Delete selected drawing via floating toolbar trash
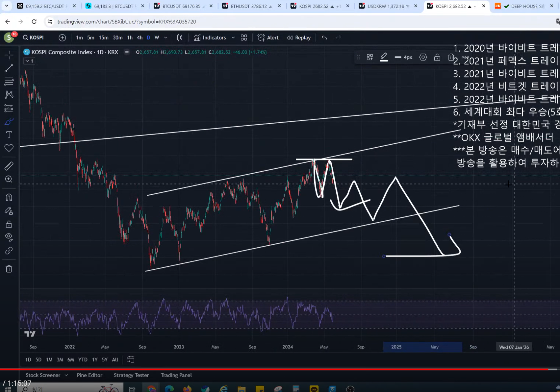The height and width of the screenshot is (392, 560). click(451, 57)
